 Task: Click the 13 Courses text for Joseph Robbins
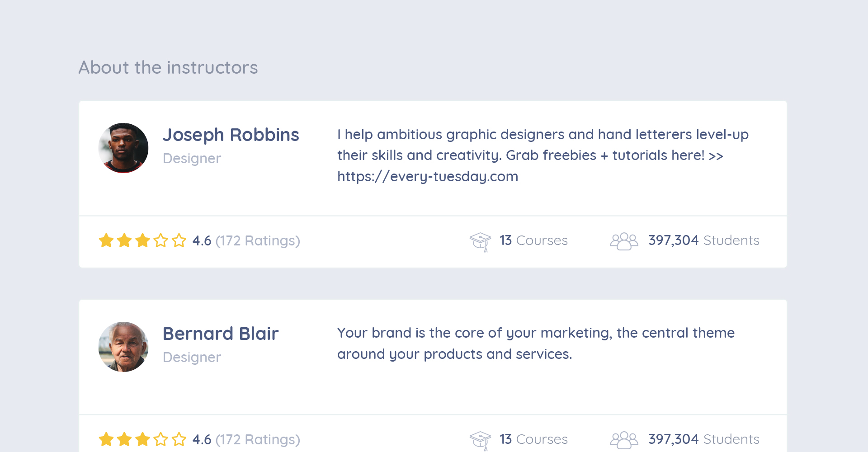coord(533,240)
